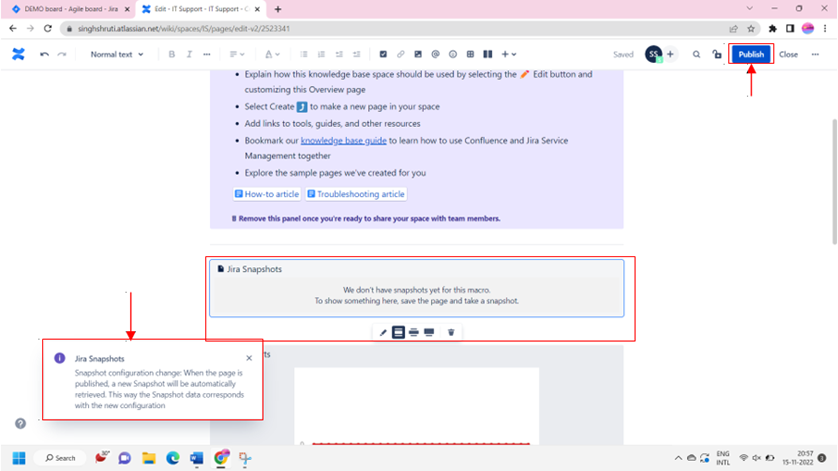Image resolution: width=838 pixels, height=471 pixels.
Task: Toggle italic formatting
Action: pos(189,54)
